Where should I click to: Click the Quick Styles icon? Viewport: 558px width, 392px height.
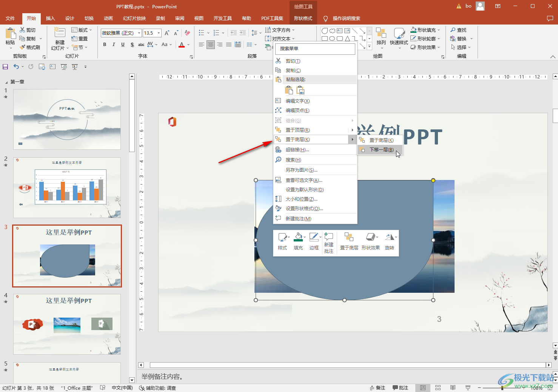click(x=399, y=33)
